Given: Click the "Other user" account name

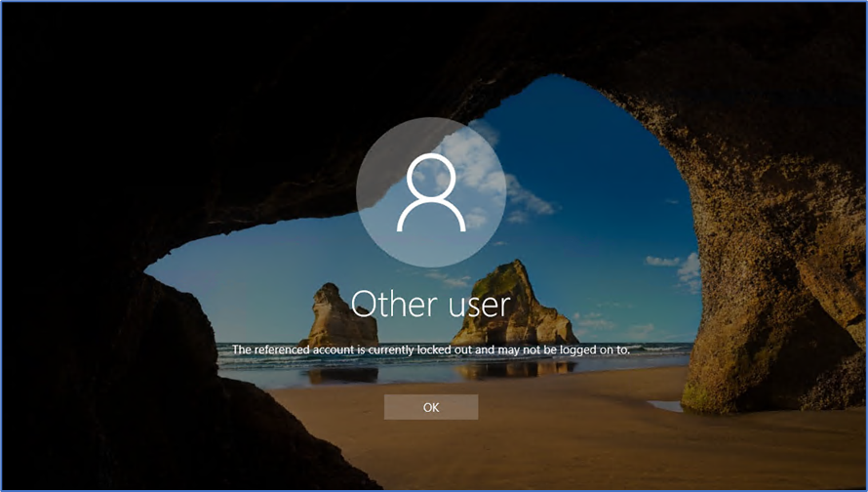Looking at the screenshot, I should point(430,304).
